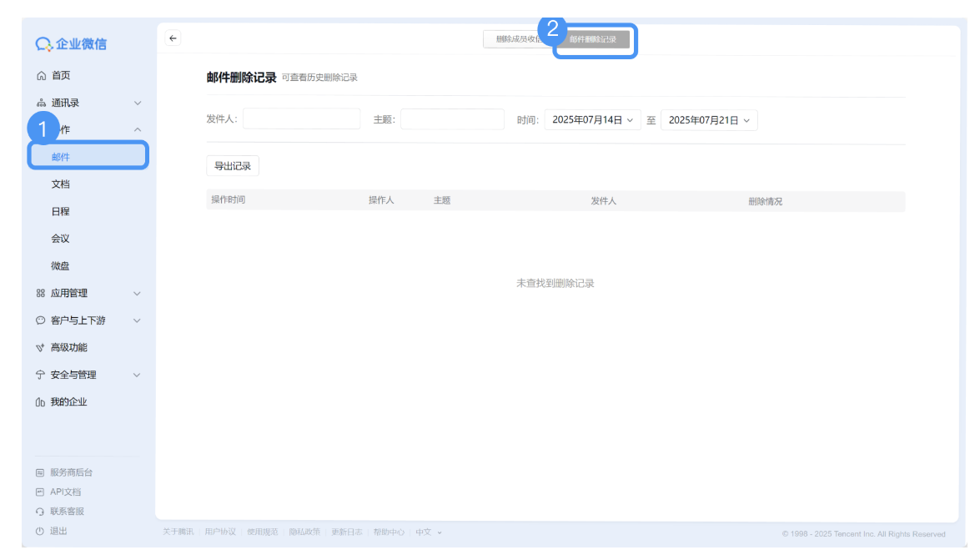980x555 pixels.
Task: Open the 帮助中心 footer link
Action: click(389, 532)
